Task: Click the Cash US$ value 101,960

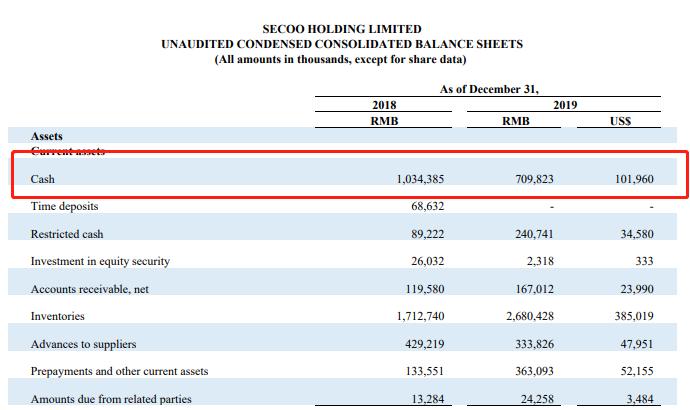Action: pyautogui.click(x=632, y=179)
